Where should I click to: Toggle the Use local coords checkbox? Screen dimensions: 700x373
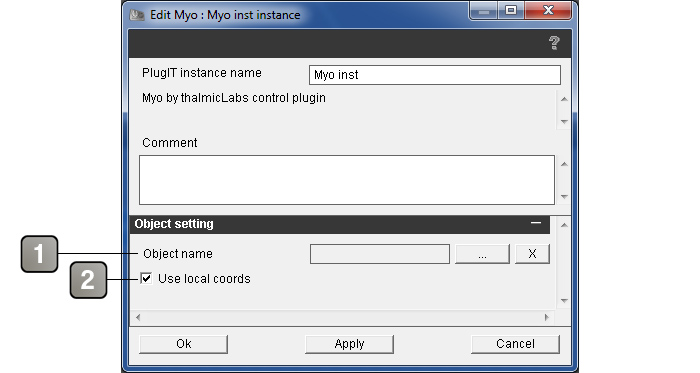pyautogui.click(x=146, y=278)
